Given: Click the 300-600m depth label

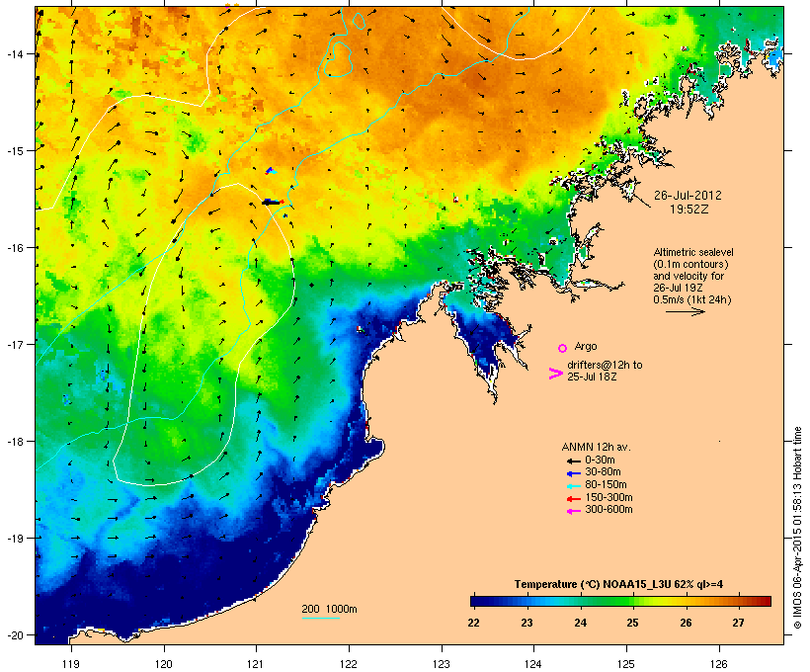Looking at the screenshot, I should [608, 510].
